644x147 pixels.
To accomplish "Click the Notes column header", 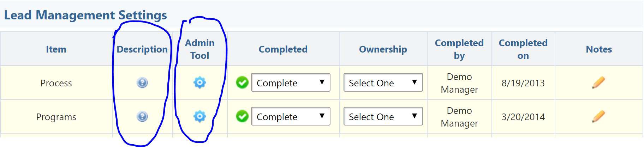I will 599,49.
